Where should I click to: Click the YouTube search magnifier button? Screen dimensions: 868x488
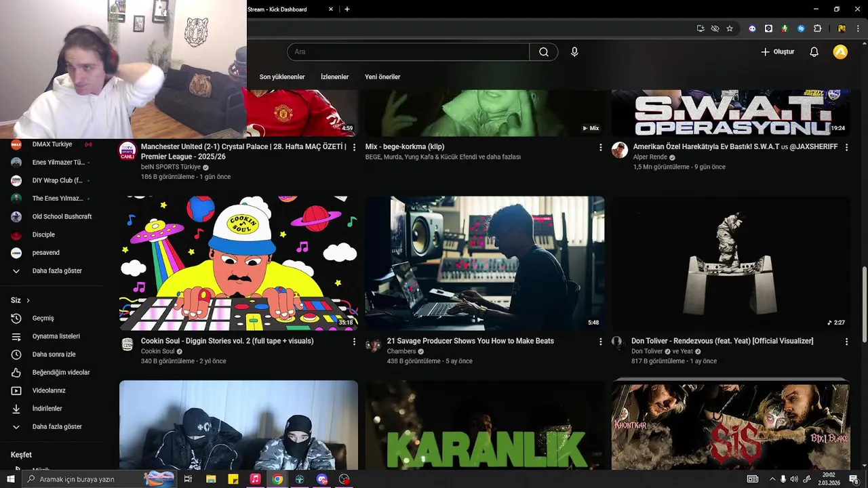pos(544,52)
